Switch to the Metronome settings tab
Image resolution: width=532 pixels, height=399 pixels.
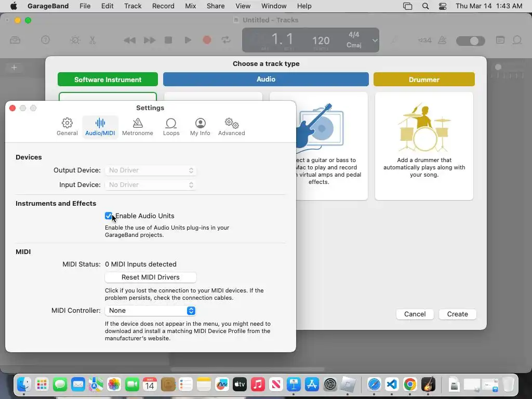coord(137,127)
